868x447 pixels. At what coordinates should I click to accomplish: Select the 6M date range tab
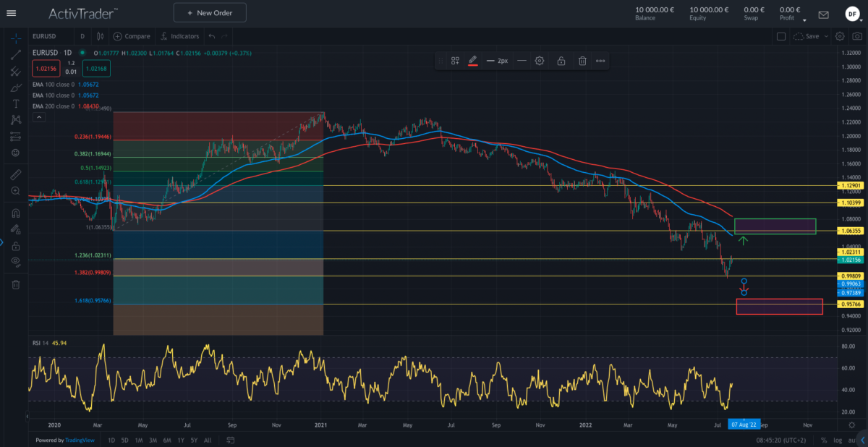coord(167,440)
